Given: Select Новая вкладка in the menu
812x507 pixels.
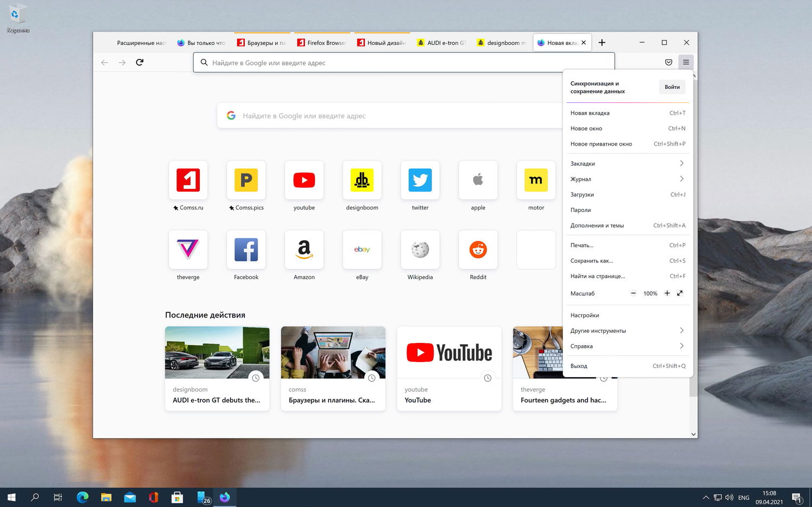Looking at the screenshot, I should coord(627,113).
